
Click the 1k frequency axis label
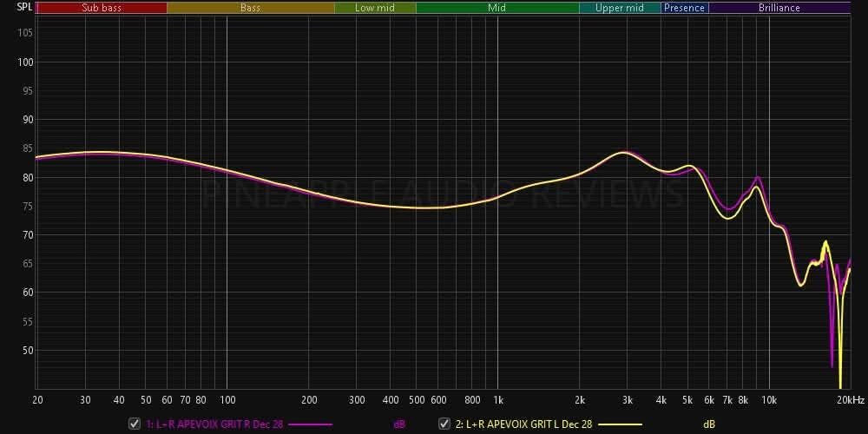point(497,400)
